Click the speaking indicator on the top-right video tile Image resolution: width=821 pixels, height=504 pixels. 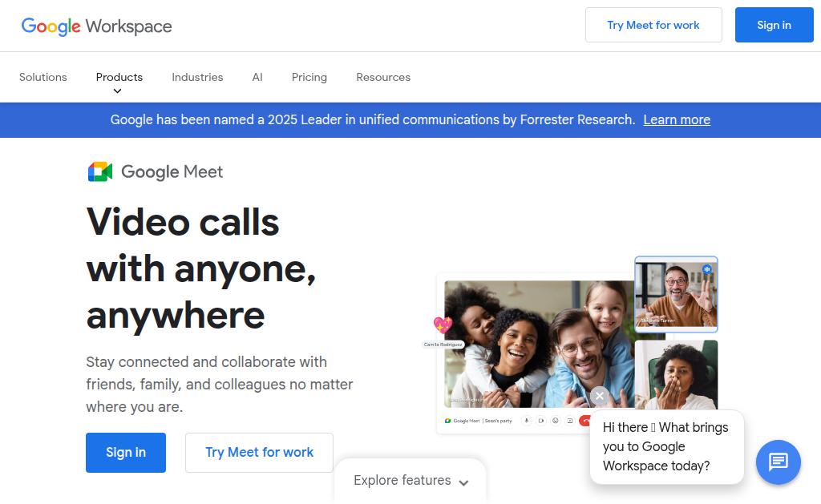pyautogui.click(x=707, y=269)
